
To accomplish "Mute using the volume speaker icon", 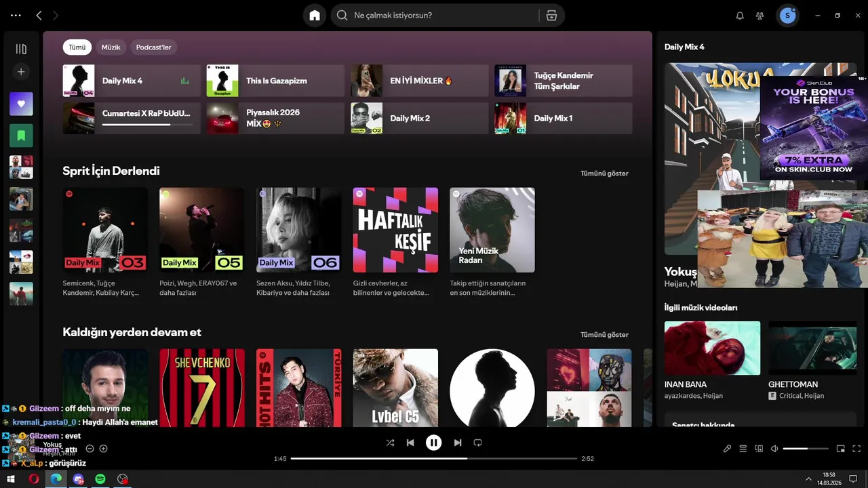I will point(774,449).
